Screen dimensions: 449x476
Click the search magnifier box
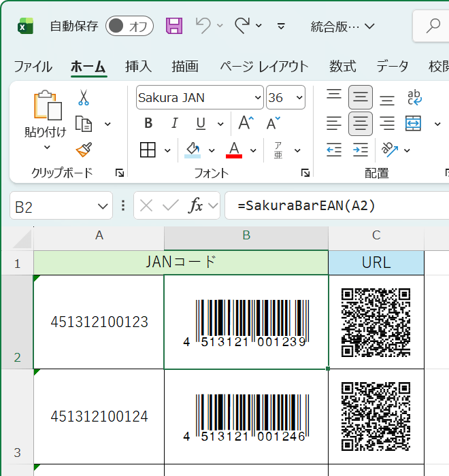[x=431, y=26]
